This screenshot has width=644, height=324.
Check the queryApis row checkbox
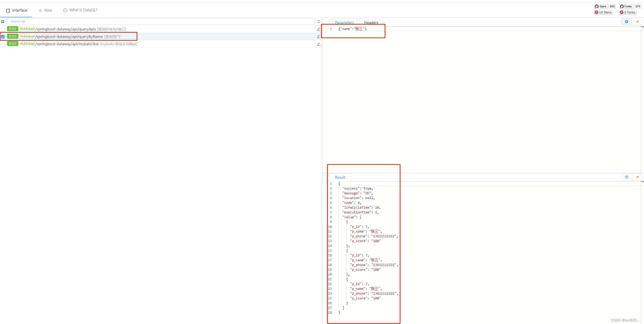click(x=3, y=29)
